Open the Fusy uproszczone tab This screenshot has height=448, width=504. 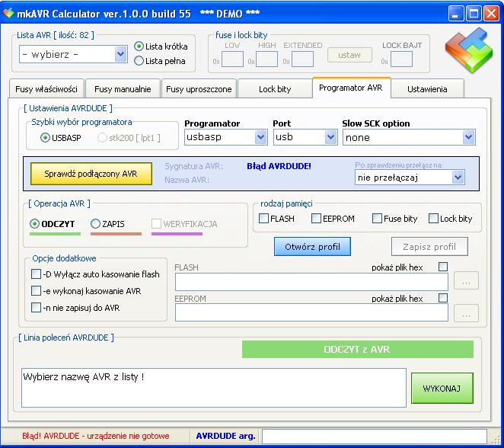(199, 89)
